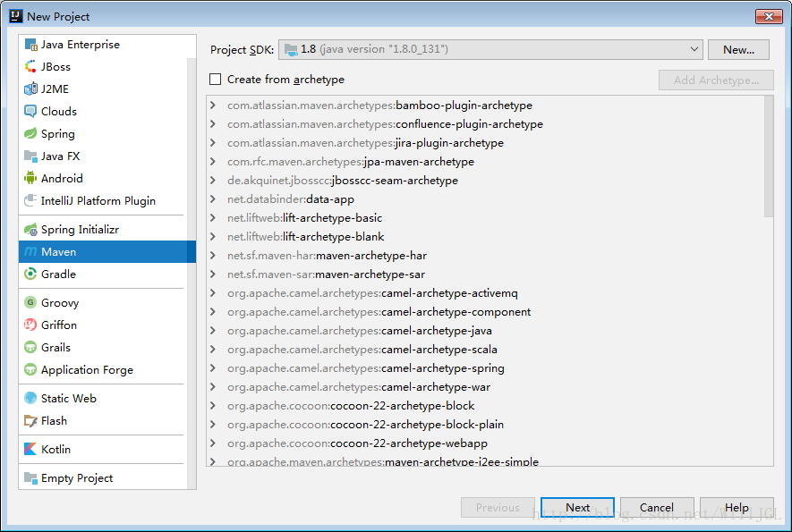Select the Kotlin icon
The width and height of the screenshot is (792, 532).
point(30,450)
